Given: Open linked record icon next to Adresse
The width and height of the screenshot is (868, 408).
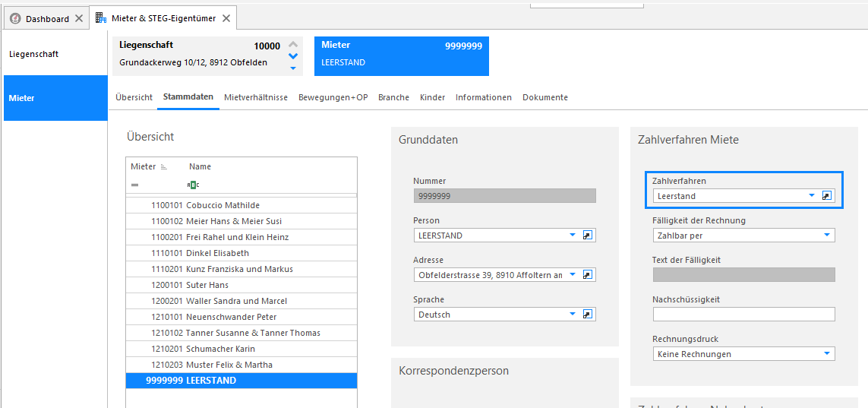Looking at the screenshot, I should click(x=588, y=274).
